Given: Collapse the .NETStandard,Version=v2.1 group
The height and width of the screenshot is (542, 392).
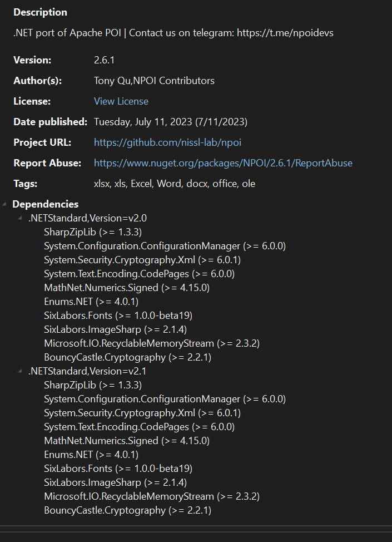Looking at the screenshot, I should point(20,371).
